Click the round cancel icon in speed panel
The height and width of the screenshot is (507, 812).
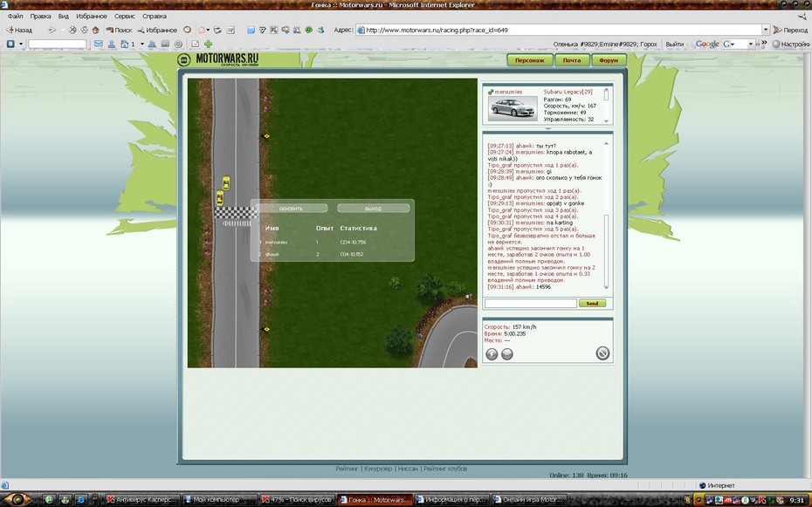point(602,353)
